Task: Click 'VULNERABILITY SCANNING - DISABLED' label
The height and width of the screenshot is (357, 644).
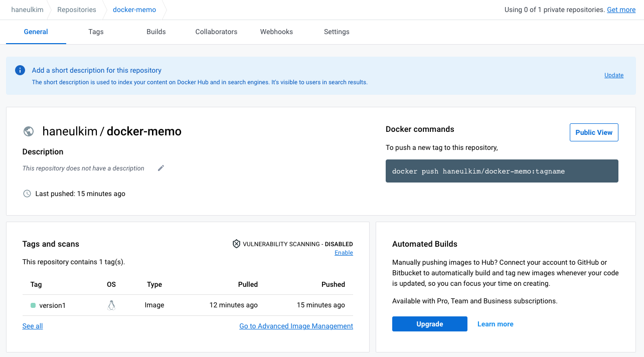Action: tap(298, 244)
